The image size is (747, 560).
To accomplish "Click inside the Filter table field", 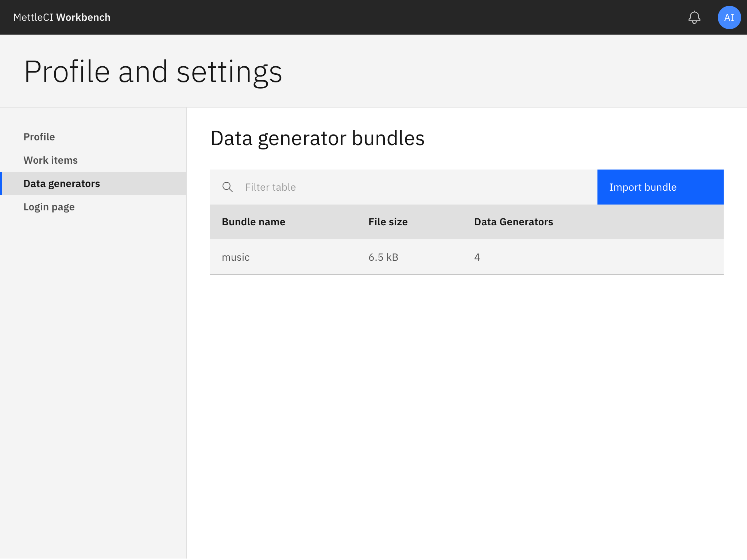I will tap(328, 187).
